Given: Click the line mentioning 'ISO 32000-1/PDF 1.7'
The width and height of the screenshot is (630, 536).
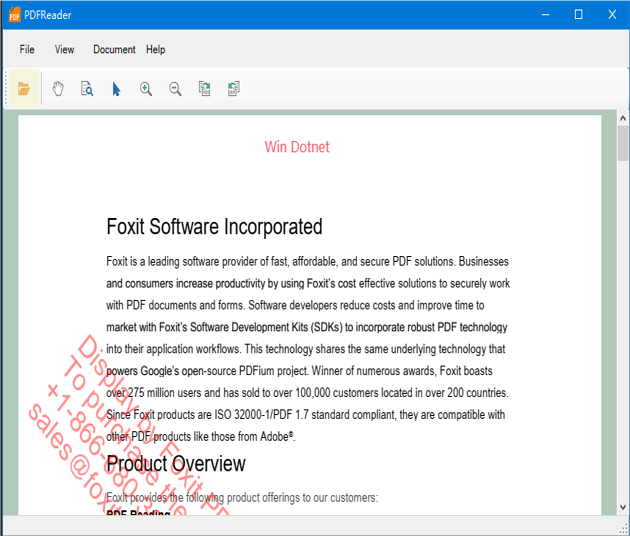Looking at the screenshot, I should click(306, 415).
